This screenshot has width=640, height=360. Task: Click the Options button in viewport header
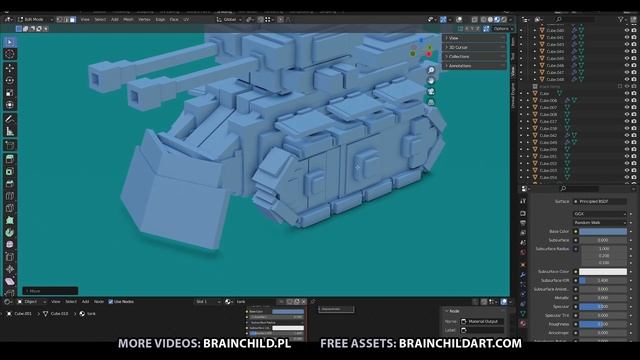[502, 29]
